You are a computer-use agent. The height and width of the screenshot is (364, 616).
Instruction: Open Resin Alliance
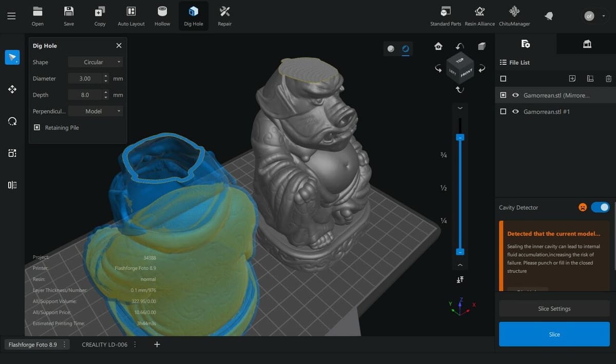(x=479, y=16)
